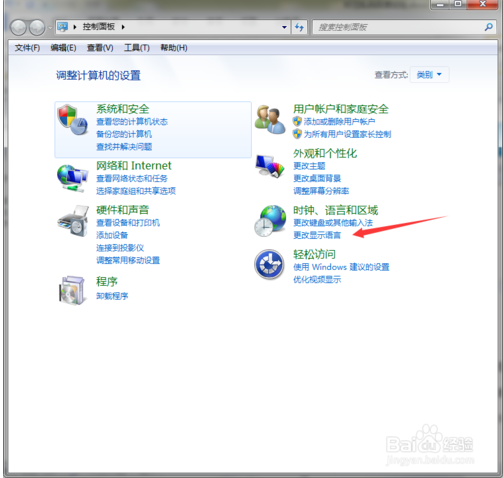Click the 外观和个性化 monitor icon
503x478 pixels.
pos(270,166)
